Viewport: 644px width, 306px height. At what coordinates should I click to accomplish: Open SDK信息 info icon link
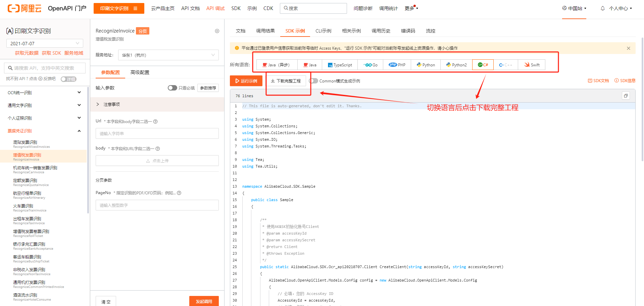pyautogui.click(x=616, y=80)
